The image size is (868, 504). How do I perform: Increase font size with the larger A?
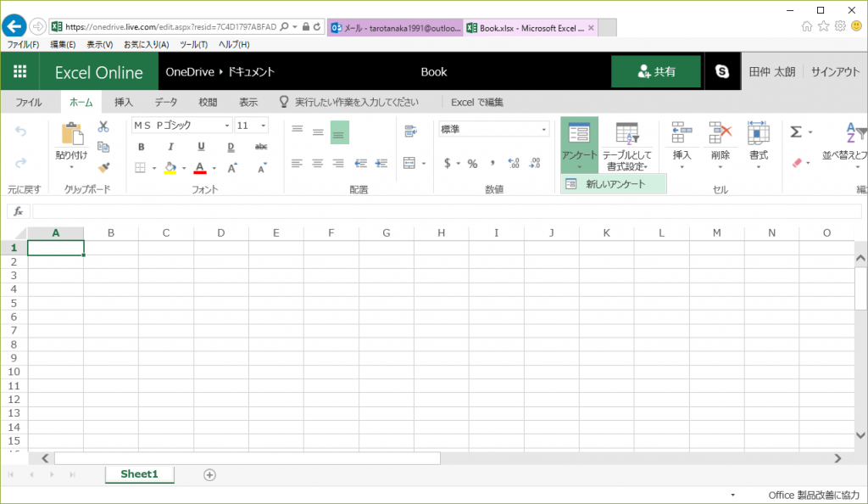(232, 166)
